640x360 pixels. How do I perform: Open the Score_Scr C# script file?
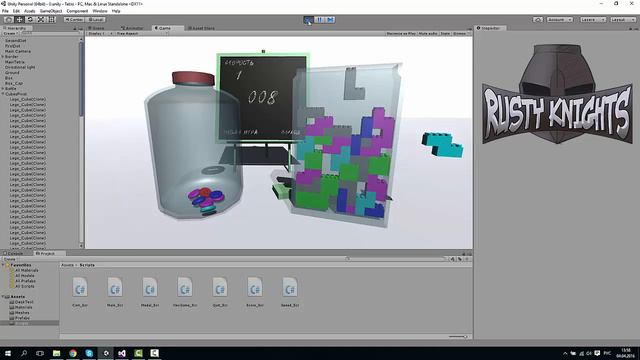255,291
